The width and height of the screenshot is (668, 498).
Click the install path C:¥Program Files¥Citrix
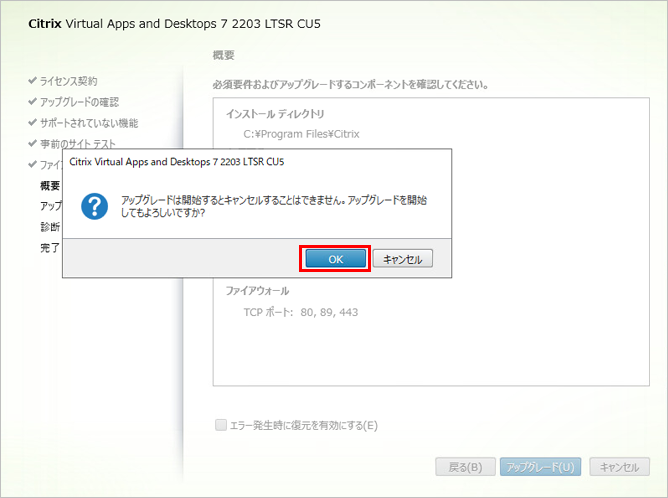click(x=301, y=134)
